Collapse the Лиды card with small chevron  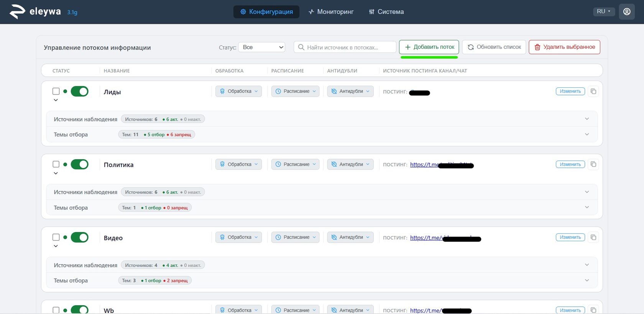(56, 100)
